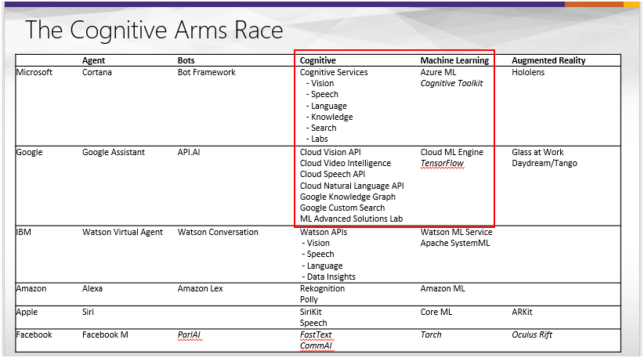Screen dimensions: 644x358
Task: Select the 'Azure ML' cell
Action: (438, 72)
